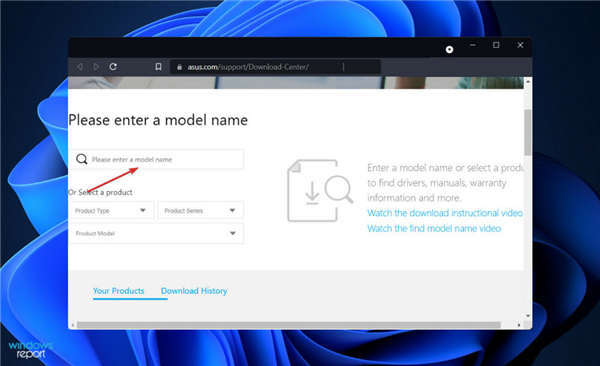The height and width of the screenshot is (366, 600).
Task: Click into the 'Please enter a model name' field
Action: (x=157, y=159)
